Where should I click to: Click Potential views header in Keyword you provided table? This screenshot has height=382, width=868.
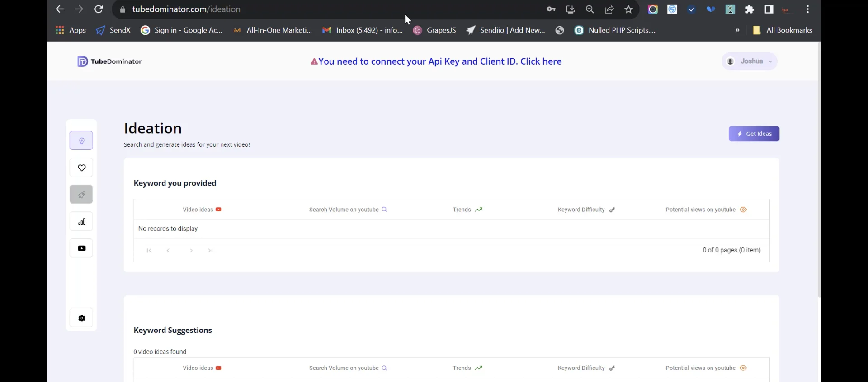(706, 210)
